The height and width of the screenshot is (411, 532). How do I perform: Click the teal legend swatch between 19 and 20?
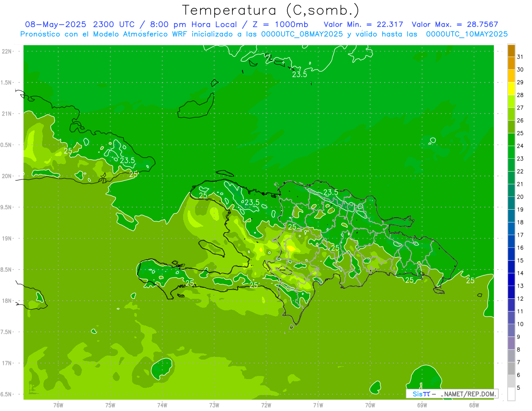click(511, 203)
